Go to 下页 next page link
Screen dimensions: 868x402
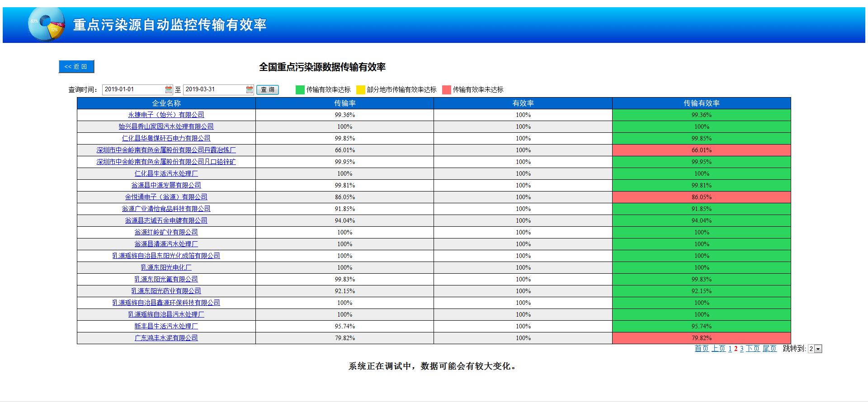pos(753,349)
